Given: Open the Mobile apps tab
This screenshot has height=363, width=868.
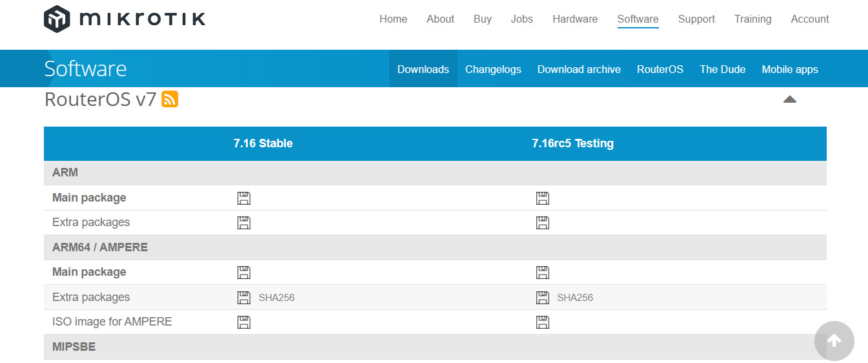Looking at the screenshot, I should point(790,69).
